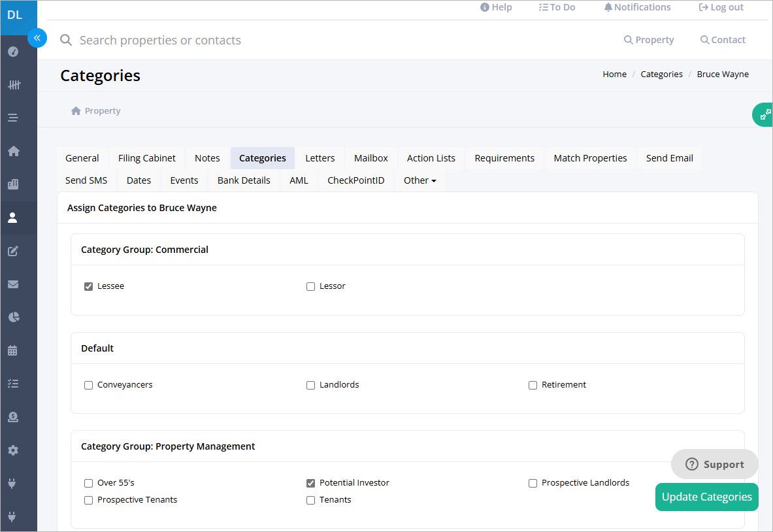The height and width of the screenshot is (532, 773).
Task: Switch to the Filing Cabinet tab
Action: 146,158
